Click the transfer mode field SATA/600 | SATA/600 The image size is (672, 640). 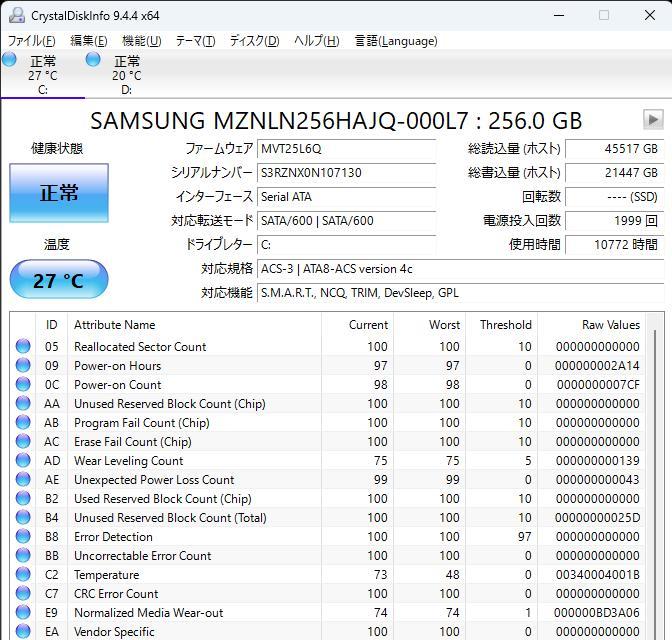(x=346, y=221)
